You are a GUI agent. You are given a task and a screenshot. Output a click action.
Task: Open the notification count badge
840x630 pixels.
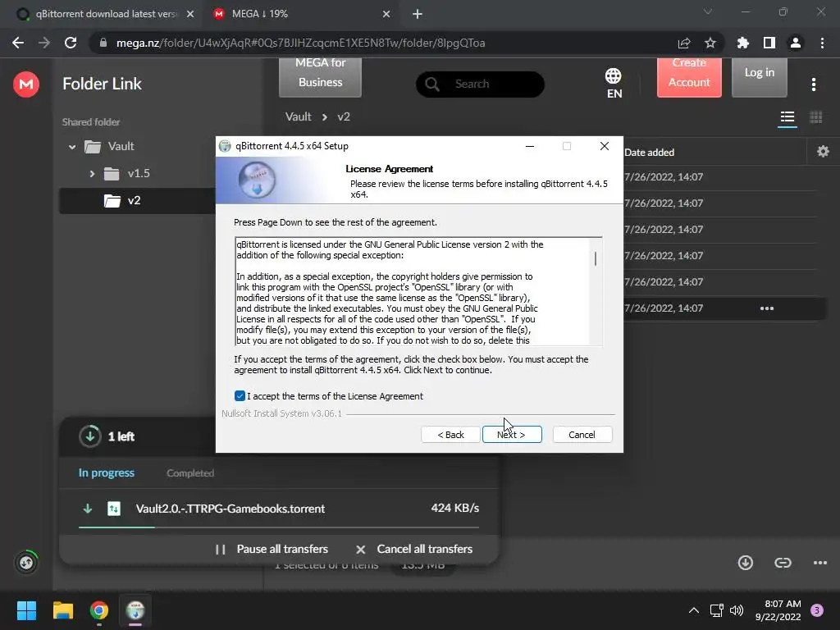pos(816,610)
